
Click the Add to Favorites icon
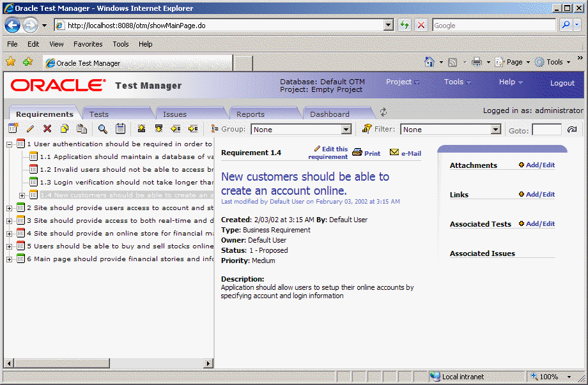27,61
